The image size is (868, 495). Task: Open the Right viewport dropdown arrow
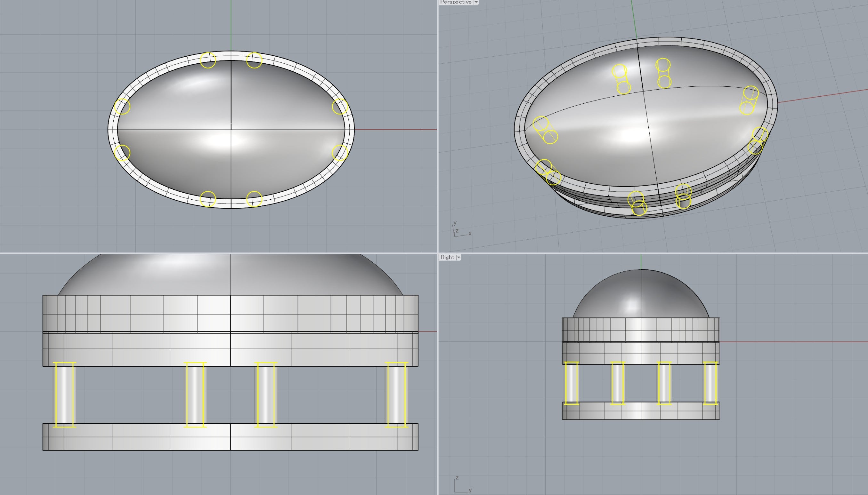458,257
